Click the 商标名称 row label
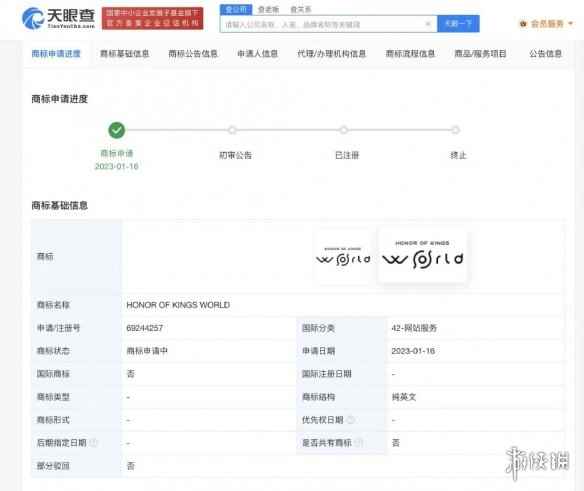 [53, 305]
